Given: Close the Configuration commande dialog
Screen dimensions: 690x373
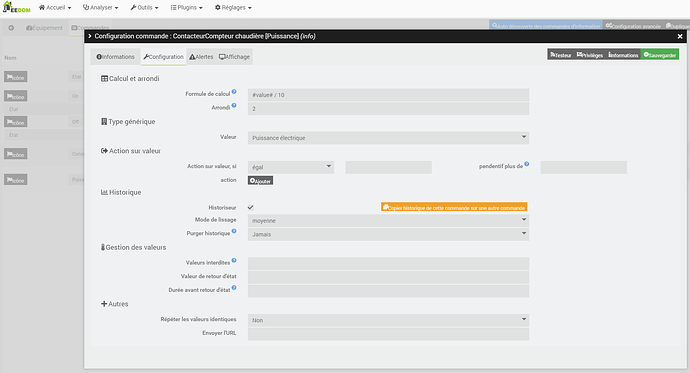Looking at the screenshot, I should pos(680,37).
